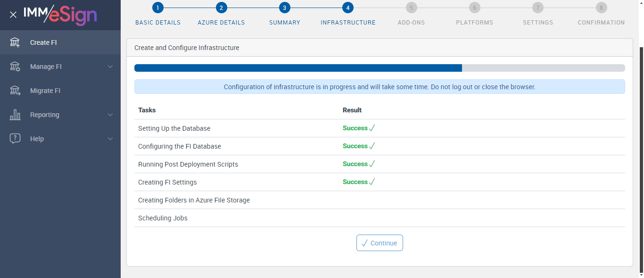Click the in-progress configuration notice banner

(380, 87)
